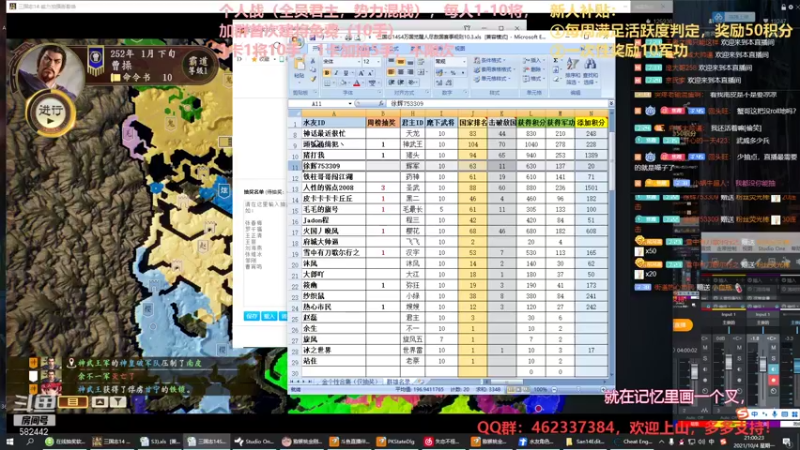Click the Decrease Indent icon

tap(391, 82)
